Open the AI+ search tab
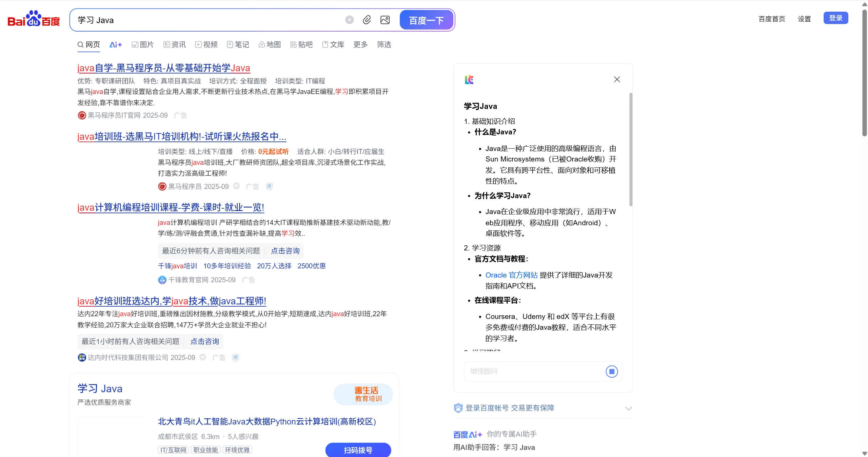 [x=115, y=44]
